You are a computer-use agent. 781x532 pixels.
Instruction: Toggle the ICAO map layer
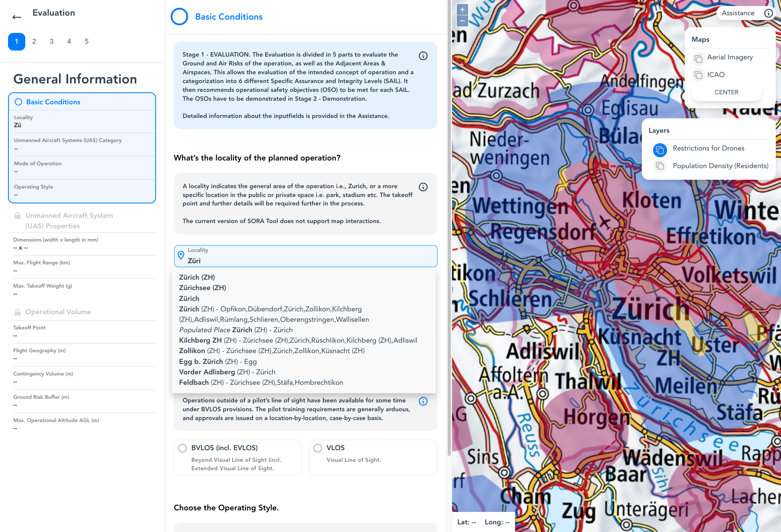tap(698, 75)
